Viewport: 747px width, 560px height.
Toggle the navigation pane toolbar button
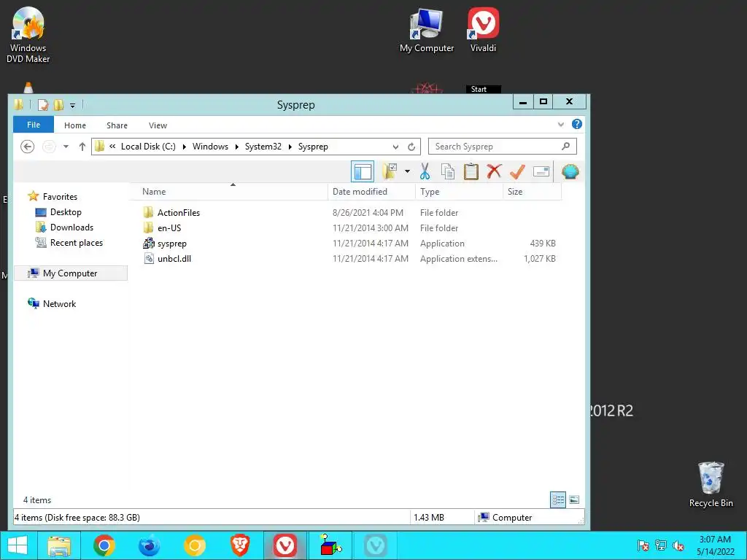click(362, 171)
